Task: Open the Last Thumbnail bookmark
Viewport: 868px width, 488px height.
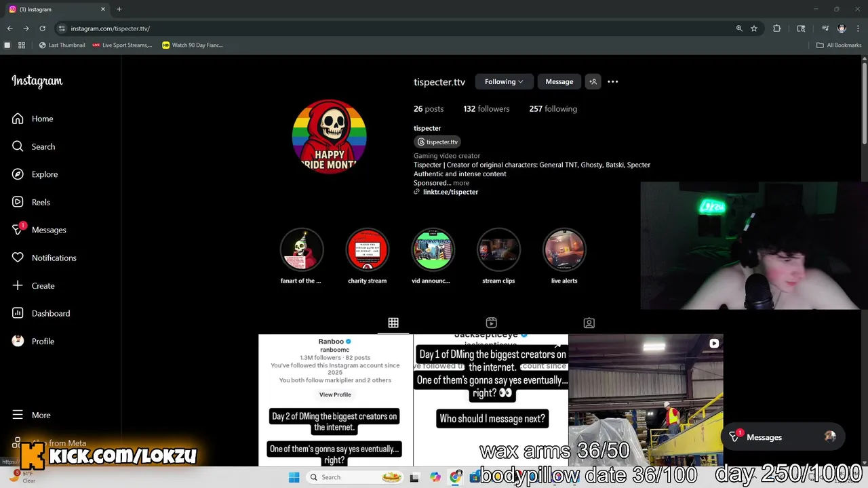Action: (62, 45)
